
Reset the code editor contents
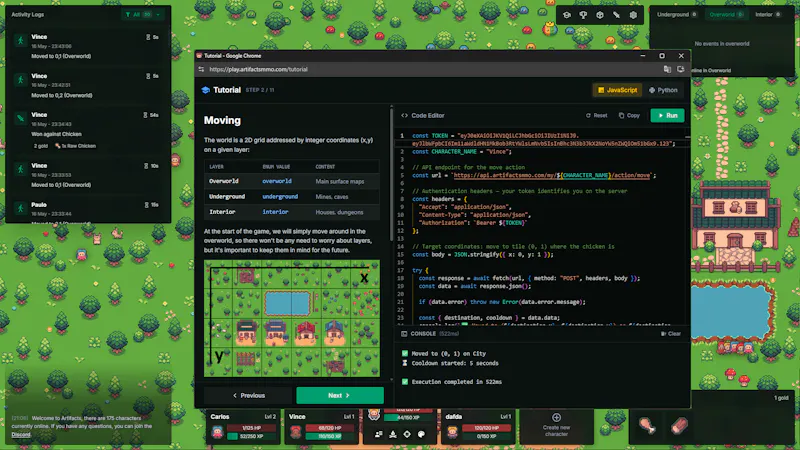596,116
